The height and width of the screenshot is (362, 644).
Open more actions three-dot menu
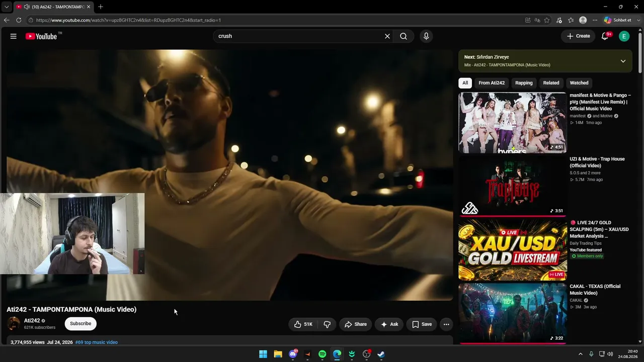tap(446, 324)
